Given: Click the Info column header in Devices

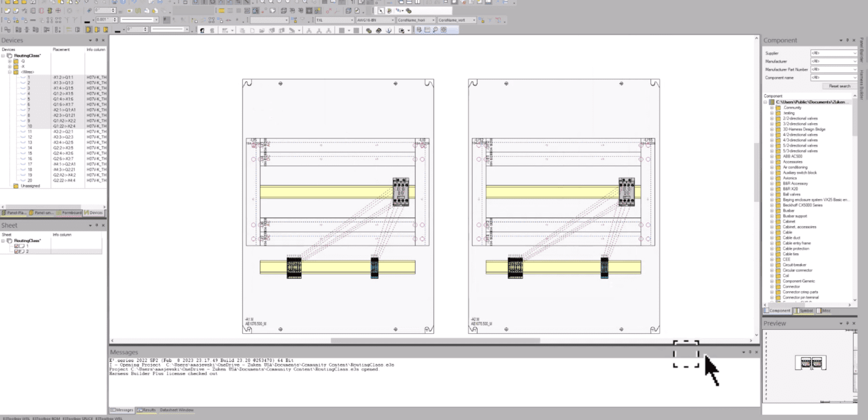Looking at the screenshot, I should [96, 49].
